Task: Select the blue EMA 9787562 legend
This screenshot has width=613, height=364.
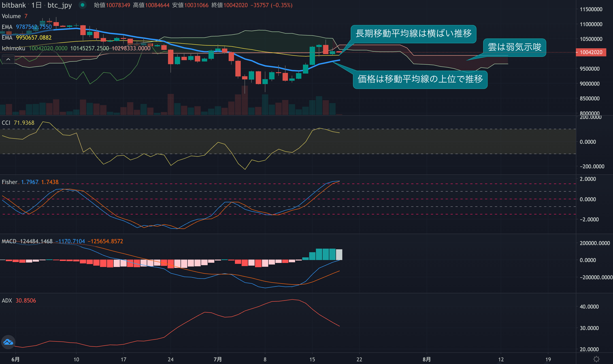Action: click(x=26, y=27)
